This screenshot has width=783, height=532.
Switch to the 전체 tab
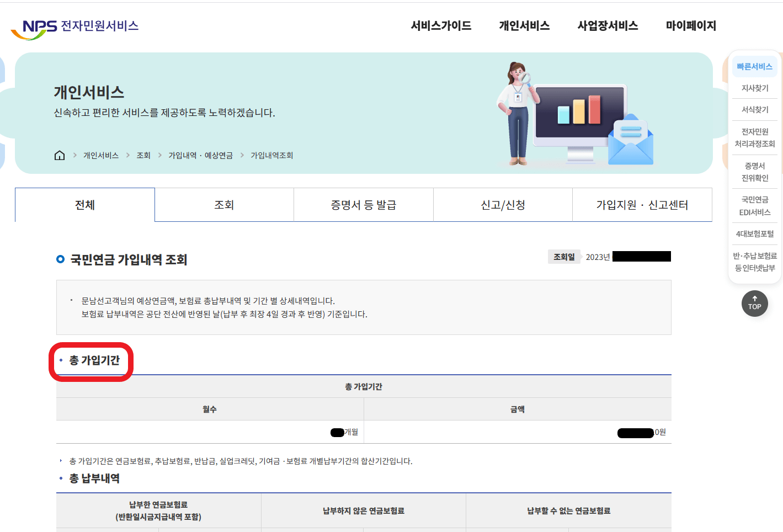(x=84, y=204)
